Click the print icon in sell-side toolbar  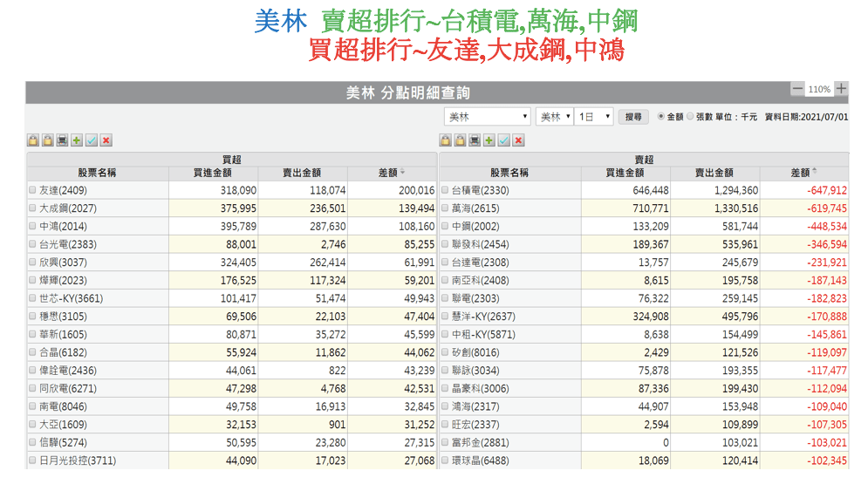point(475,140)
